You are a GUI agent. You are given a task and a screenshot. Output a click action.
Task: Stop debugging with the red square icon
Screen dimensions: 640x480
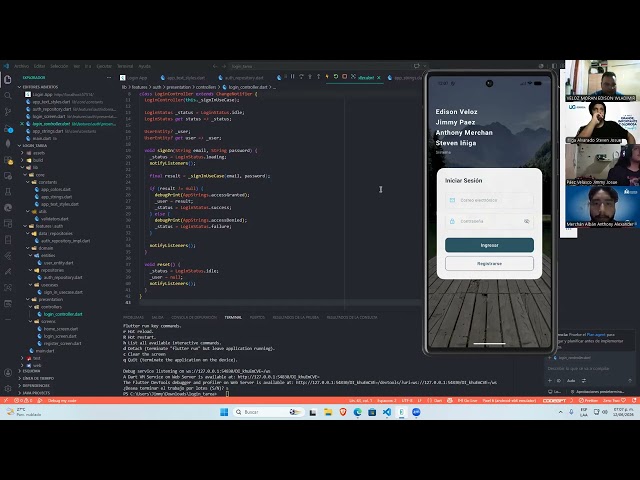tap(344, 77)
